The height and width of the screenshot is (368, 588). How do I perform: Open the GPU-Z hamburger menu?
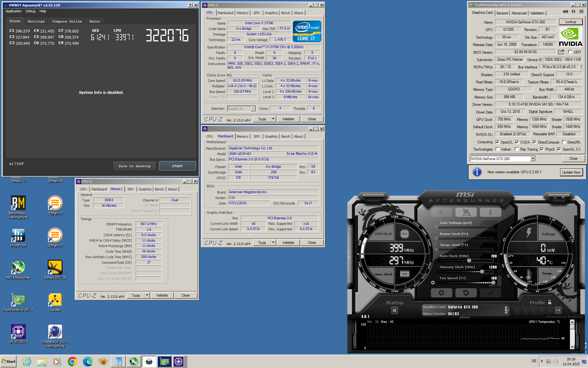[581, 12]
